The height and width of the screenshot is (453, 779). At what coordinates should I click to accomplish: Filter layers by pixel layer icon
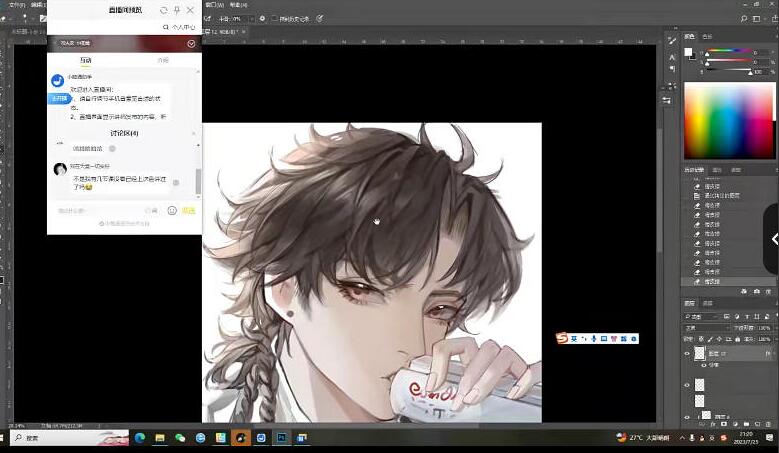(x=727, y=316)
